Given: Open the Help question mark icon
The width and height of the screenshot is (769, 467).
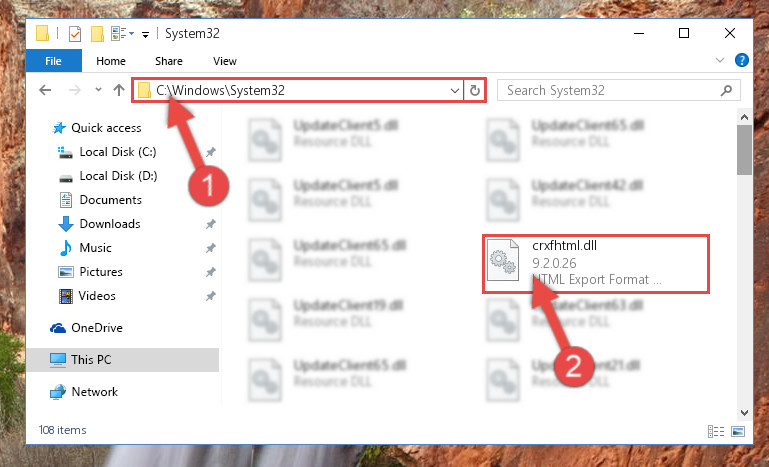Looking at the screenshot, I should tap(742, 60).
